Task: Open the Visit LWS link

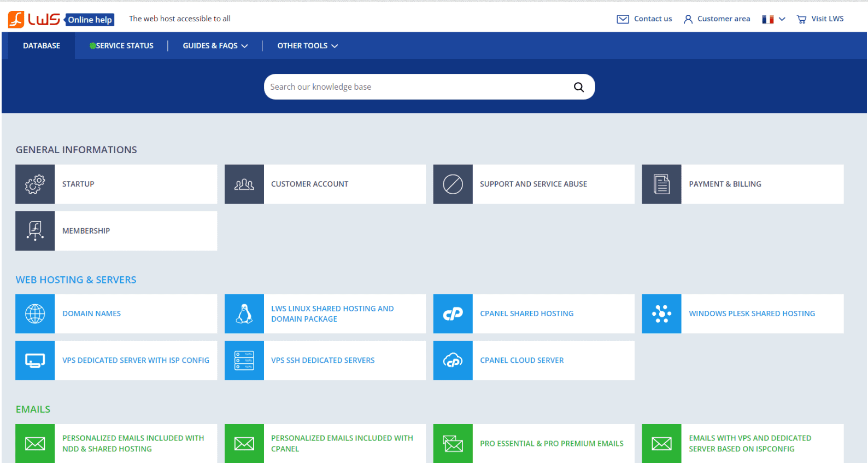Action: (827, 19)
